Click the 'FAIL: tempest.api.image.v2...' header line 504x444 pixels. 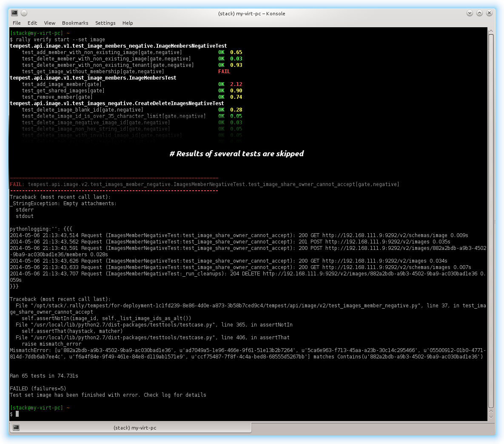(205, 184)
